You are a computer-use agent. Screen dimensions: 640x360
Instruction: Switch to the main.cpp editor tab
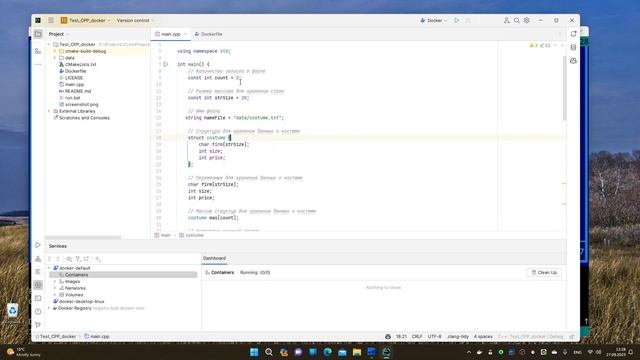click(x=171, y=34)
